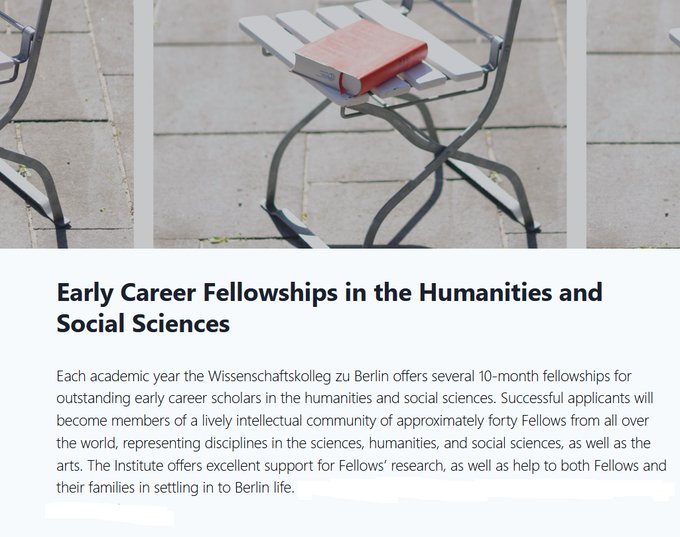Image resolution: width=680 pixels, height=537 pixels.
Task: Open the partial image strip at right edge
Action: pyautogui.click(x=633, y=124)
